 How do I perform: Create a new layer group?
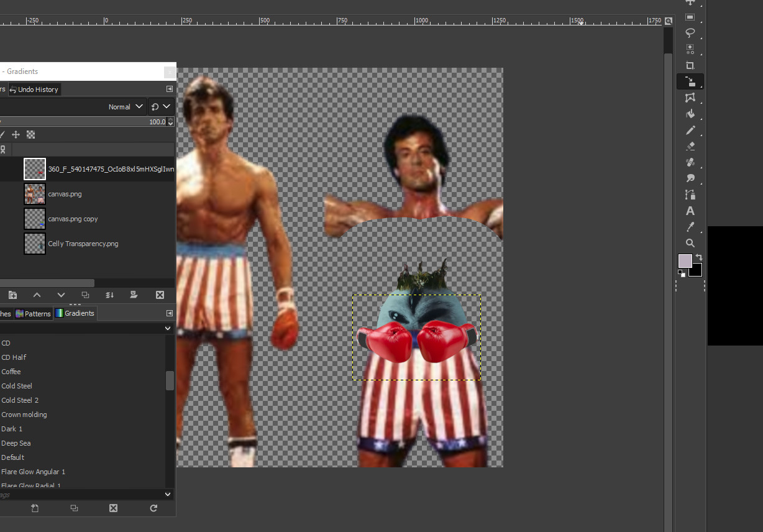coord(12,295)
